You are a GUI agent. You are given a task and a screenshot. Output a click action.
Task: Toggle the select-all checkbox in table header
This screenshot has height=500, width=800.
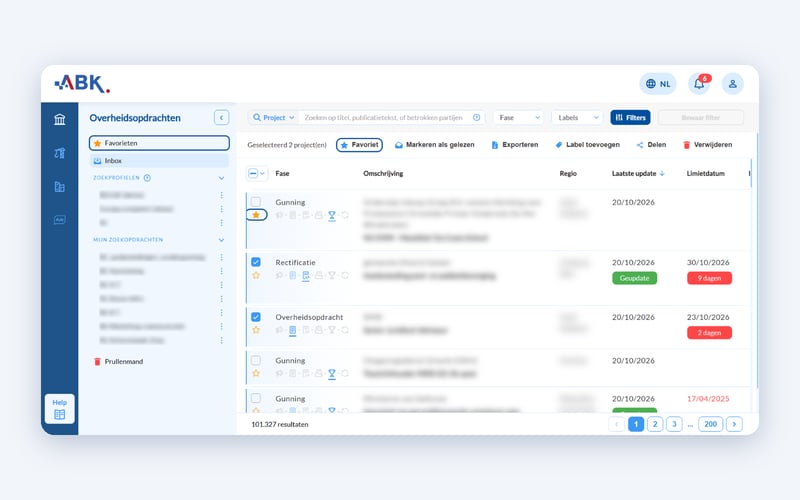253,173
